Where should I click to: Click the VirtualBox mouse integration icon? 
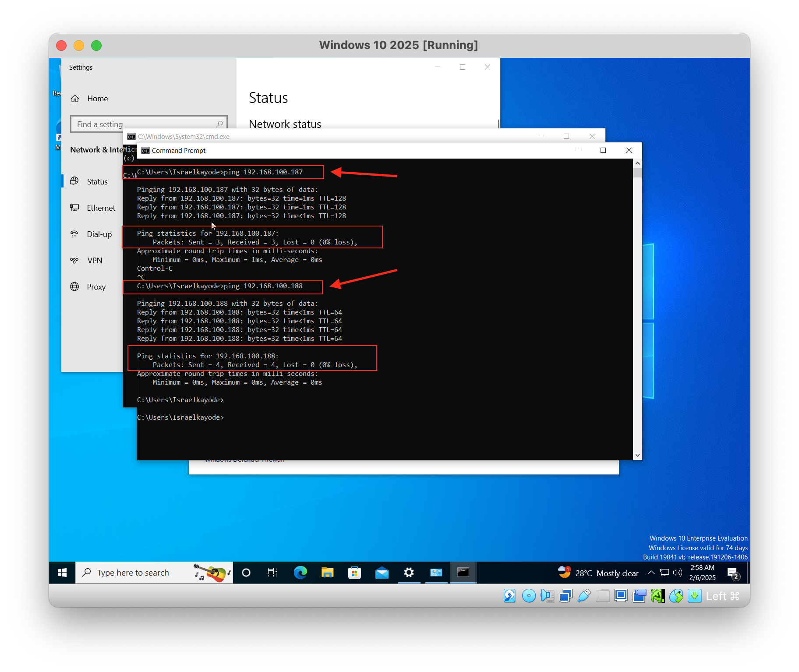pyautogui.click(x=676, y=596)
